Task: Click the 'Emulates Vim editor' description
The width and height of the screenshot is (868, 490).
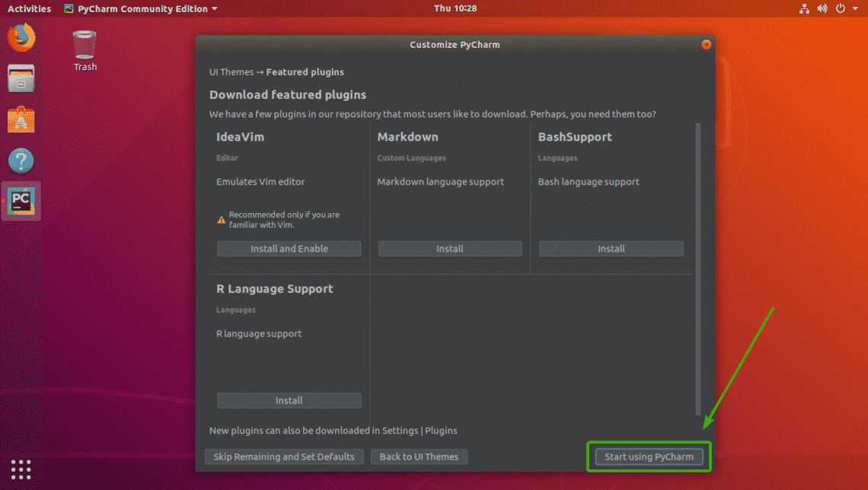Action: (260, 182)
